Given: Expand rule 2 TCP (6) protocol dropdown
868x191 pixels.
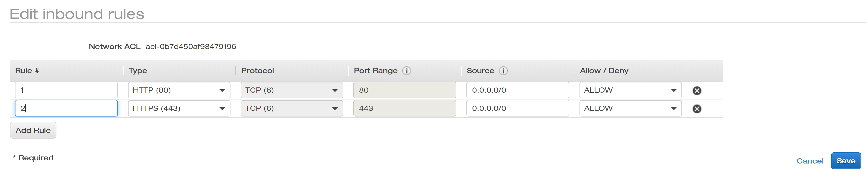Looking at the screenshot, I should tap(291, 108).
